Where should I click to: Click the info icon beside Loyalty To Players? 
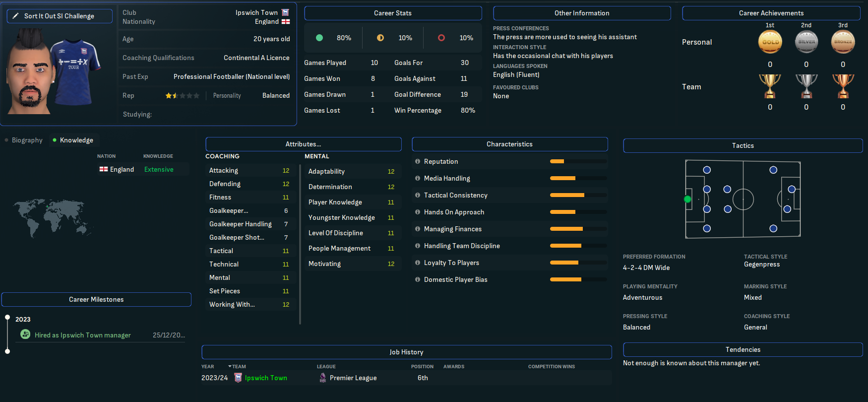(418, 263)
